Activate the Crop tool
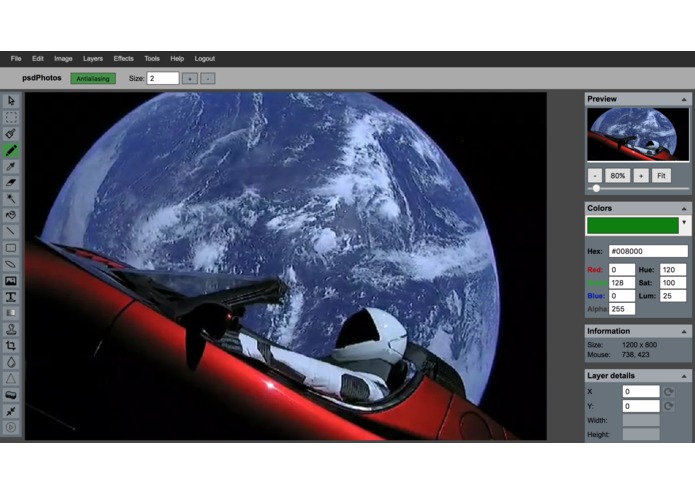 11,346
